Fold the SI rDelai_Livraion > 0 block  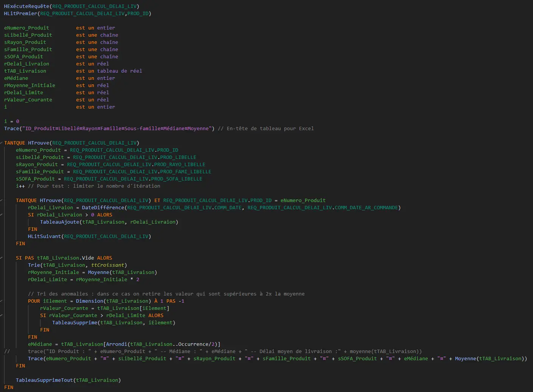tap(2, 215)
